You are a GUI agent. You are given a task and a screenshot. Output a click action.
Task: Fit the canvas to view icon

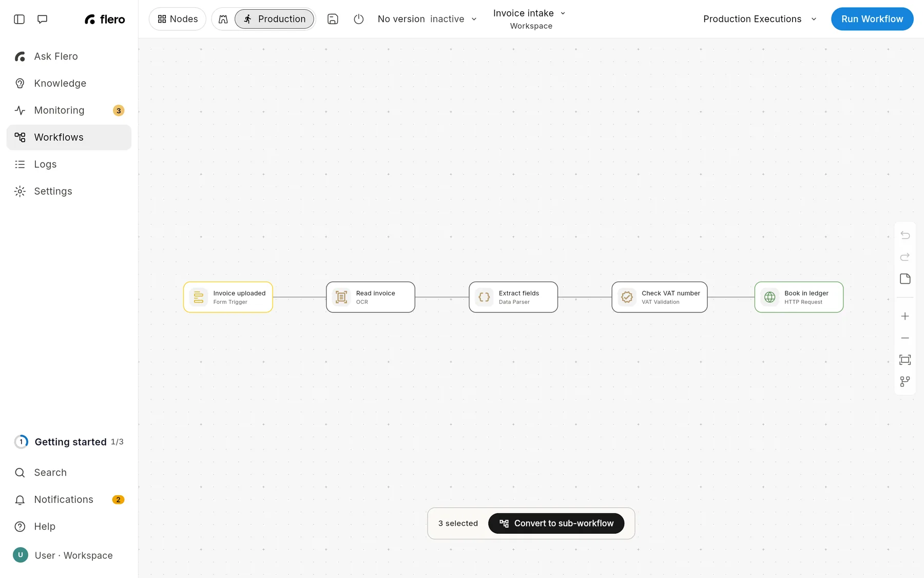pyautogui.click(x=905, y=360)
